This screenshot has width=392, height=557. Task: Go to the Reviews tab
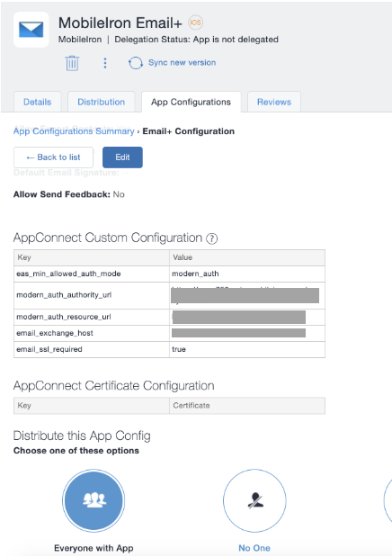point(274,102)
